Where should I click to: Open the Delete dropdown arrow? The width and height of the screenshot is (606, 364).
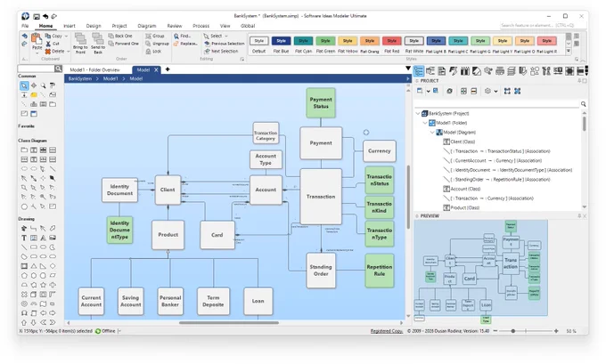pos(69,52)
